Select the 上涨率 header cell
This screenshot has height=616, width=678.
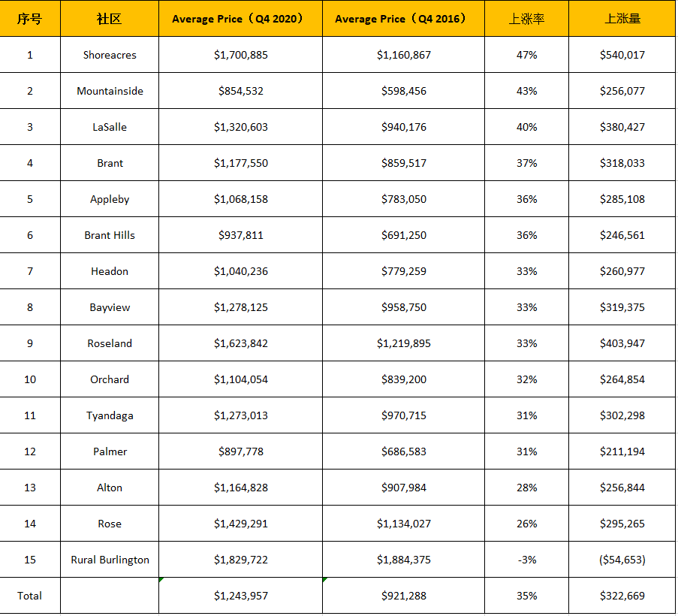(526, 19)
